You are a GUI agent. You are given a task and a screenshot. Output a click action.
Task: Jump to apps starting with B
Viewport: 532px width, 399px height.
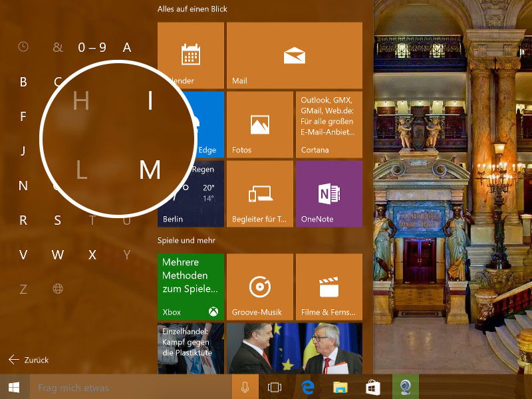[x=23, y=82]
